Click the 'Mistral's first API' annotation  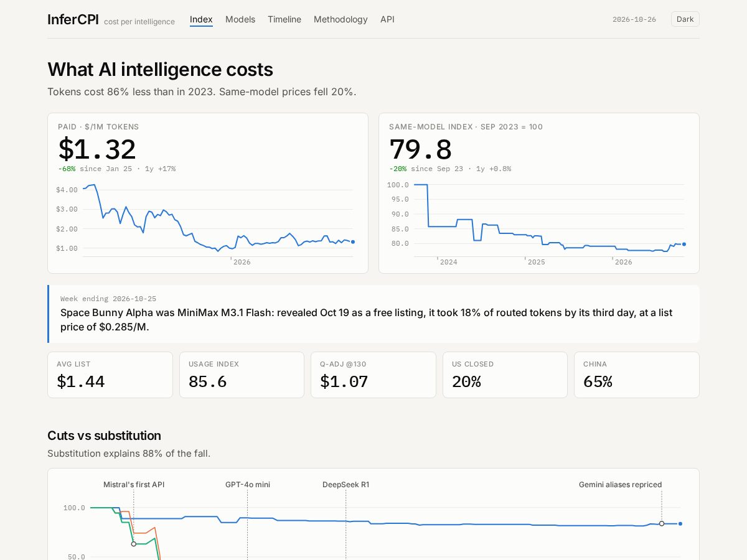134,485
